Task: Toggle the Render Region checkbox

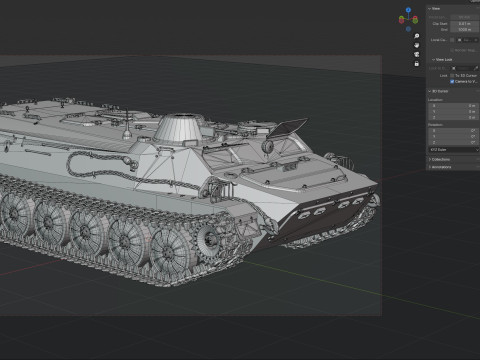Action: [452, 50]
